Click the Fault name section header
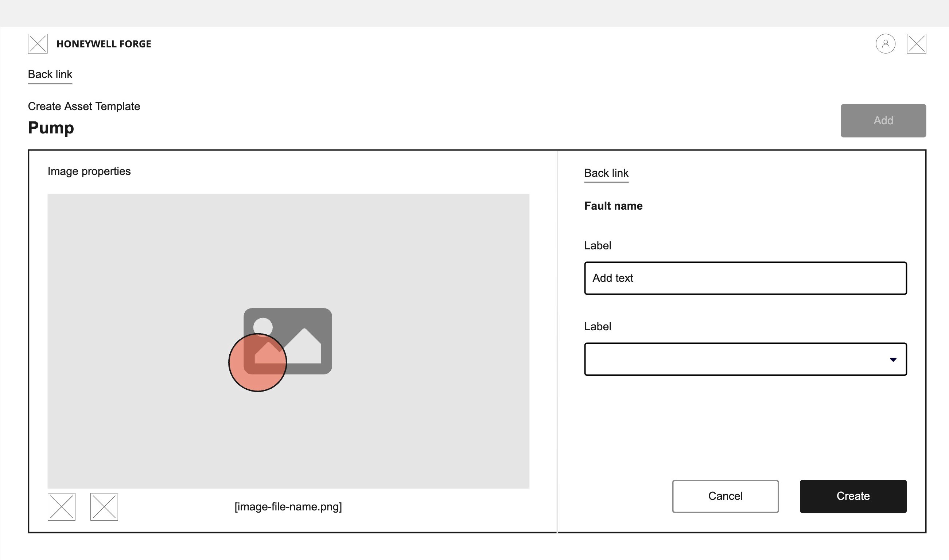 [612, 205]
